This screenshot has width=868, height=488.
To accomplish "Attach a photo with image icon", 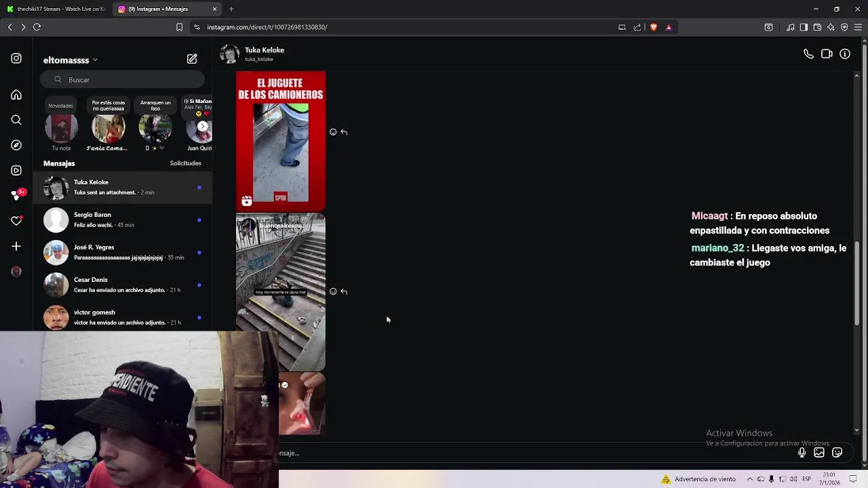I will point(819,453).
